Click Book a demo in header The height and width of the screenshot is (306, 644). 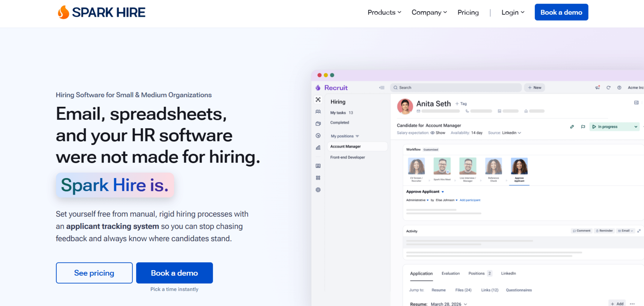(561, 12)
